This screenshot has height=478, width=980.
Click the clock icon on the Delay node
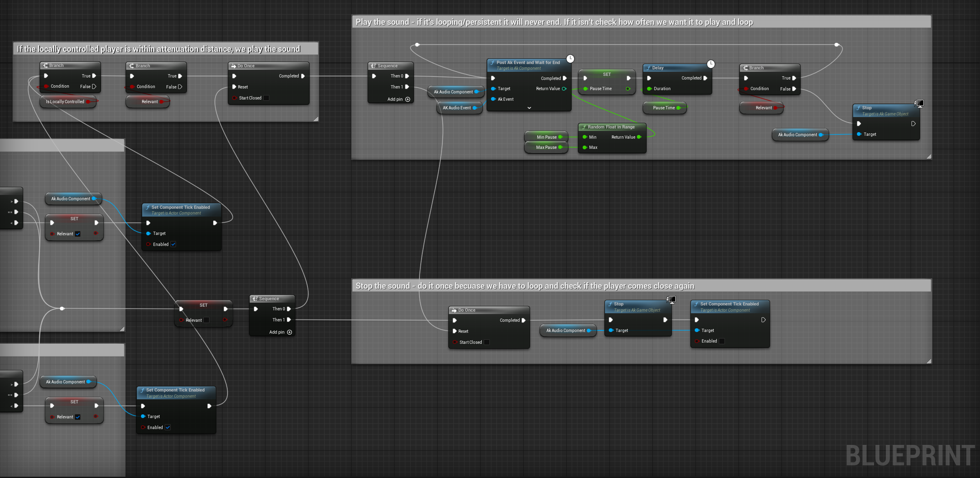click(711, 64)
